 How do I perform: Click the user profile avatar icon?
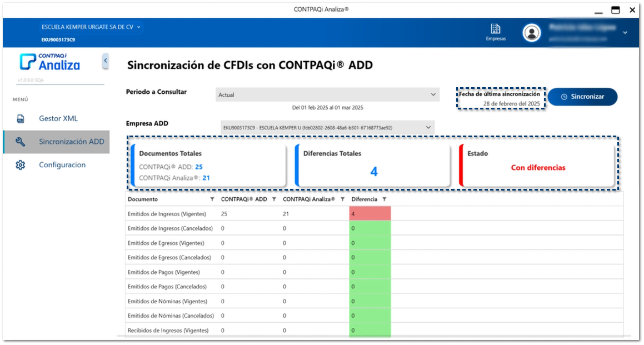pyautogui.click(x=531, y=32)
